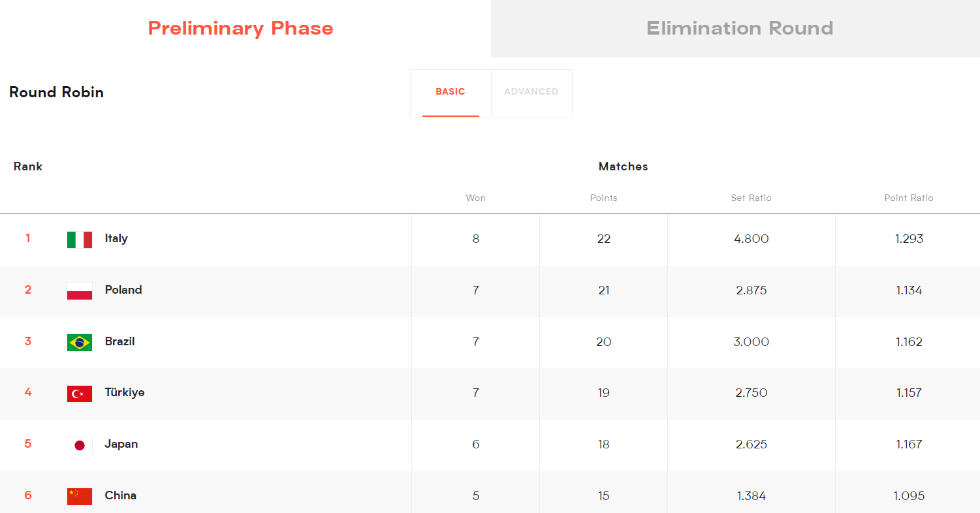This screenshot has height=513, width=980.
Task: Select the Preliminary Phase tab
Action: (x=241, y=29)
